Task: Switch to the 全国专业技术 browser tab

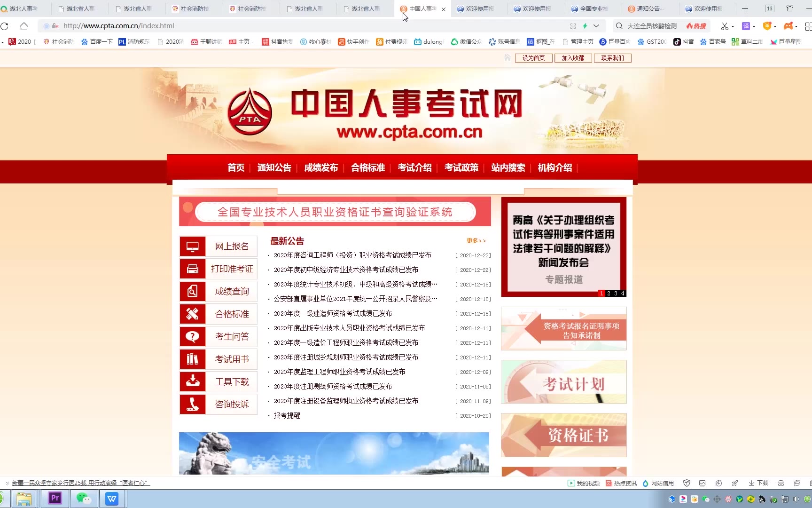Action: tap(594, 9)
